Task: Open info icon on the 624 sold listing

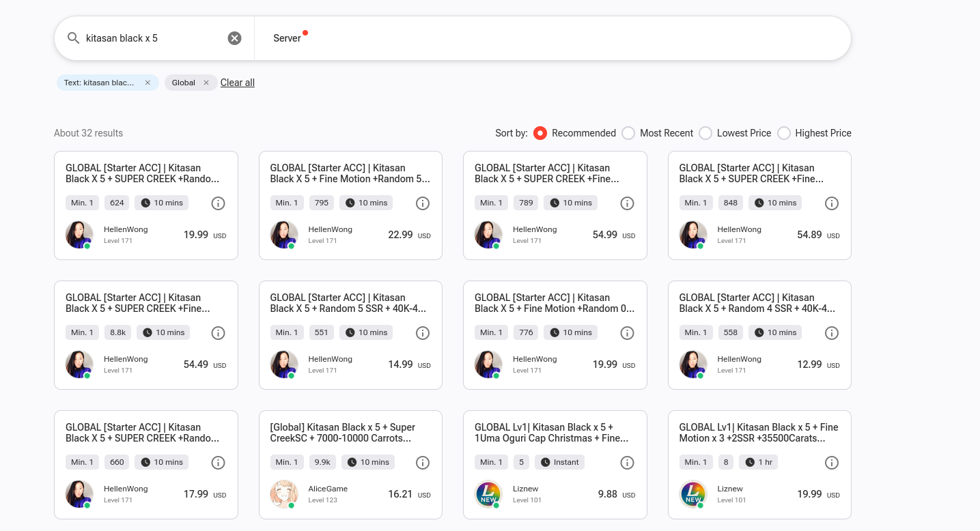Action: 218,203
